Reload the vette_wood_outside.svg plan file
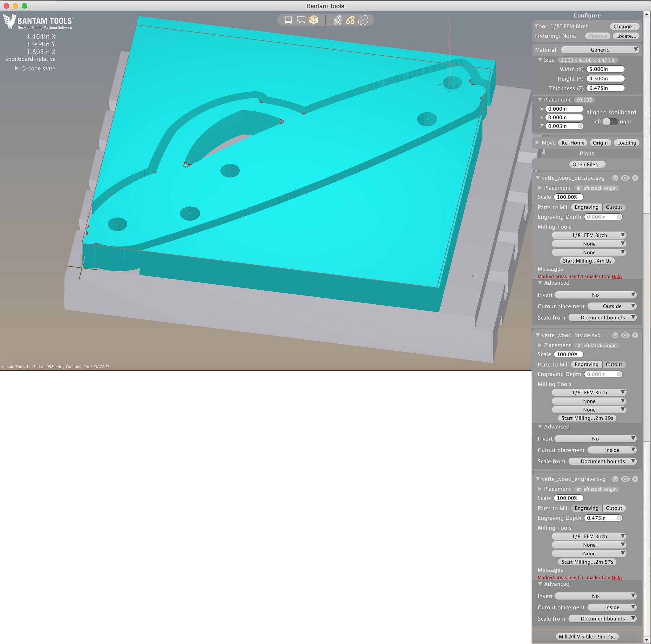Screen dimensions: 651x644 click(x=615, y=178)
